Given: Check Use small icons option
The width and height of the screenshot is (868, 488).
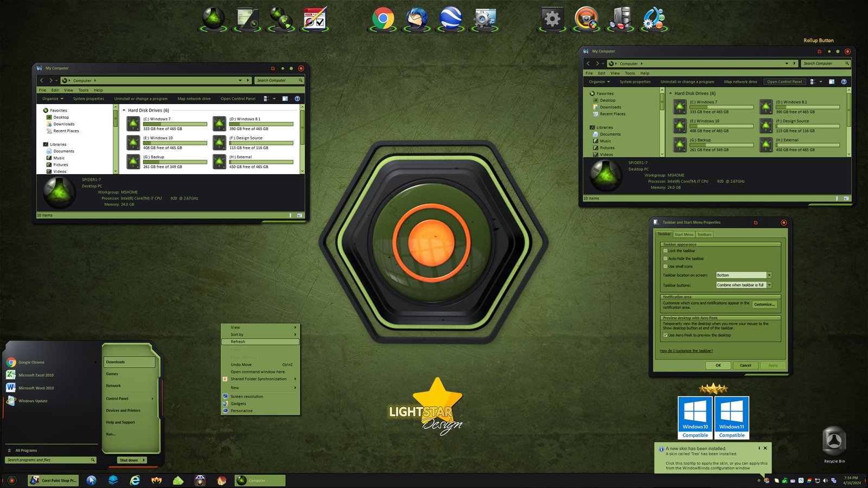Looking at the screenshot, I should 665,266.
